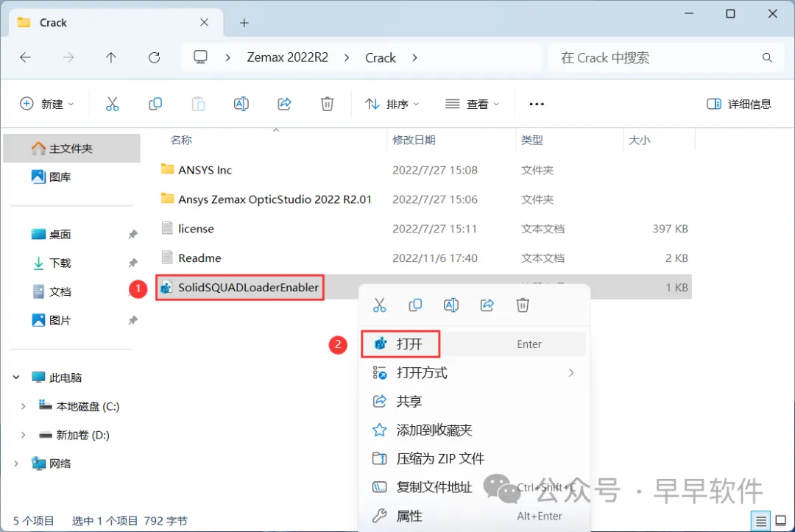Click the Share icon in the toolbar
Viewport: 795px width, 532px height.
pos(284,104)
